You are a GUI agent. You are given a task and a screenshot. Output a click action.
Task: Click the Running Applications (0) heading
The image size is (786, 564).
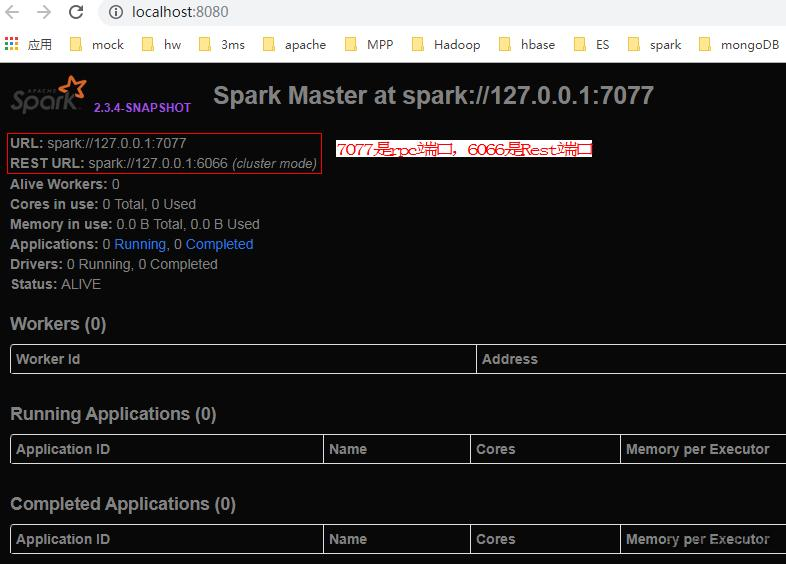(113, 414)
